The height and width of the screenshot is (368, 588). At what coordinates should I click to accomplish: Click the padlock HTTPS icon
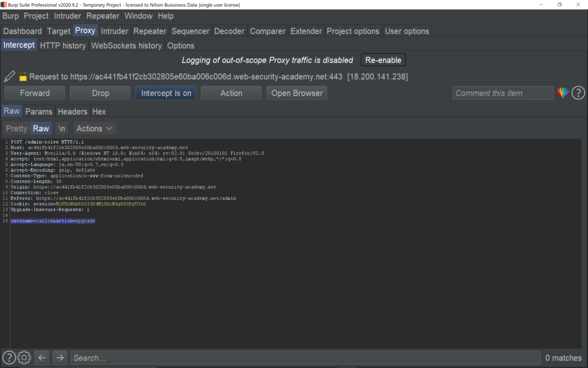click(x=23, y=77)
